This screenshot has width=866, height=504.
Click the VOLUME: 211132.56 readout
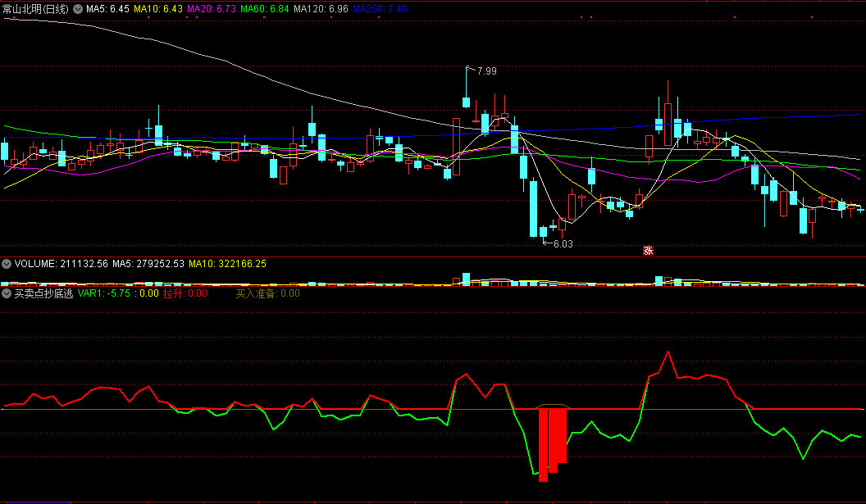tap(62, 264)
